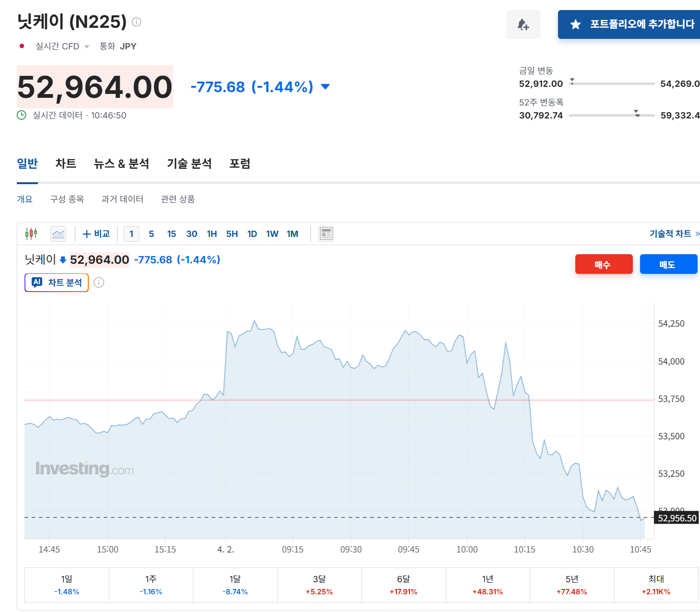Switch to the 기술 분석 tab
This screenshot has height=612, width=700.
click(x=189, y=164)
